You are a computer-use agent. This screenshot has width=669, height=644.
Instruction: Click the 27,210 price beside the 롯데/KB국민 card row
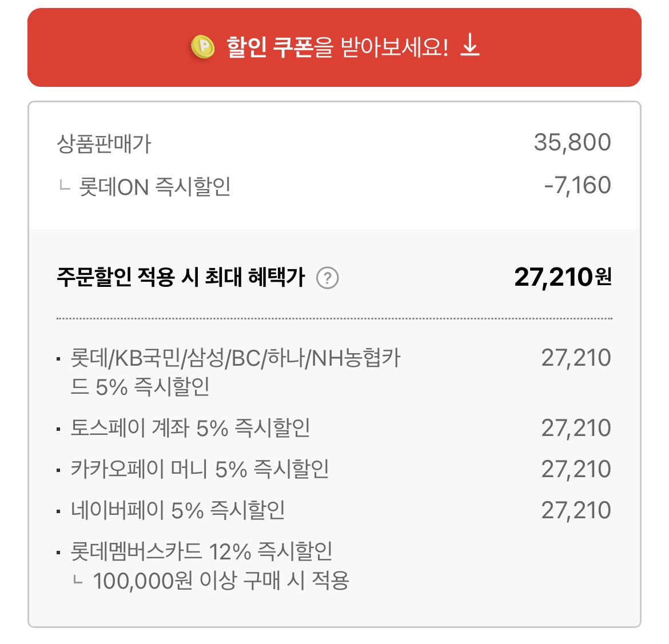pyautogui.click(x=576, y=358)
